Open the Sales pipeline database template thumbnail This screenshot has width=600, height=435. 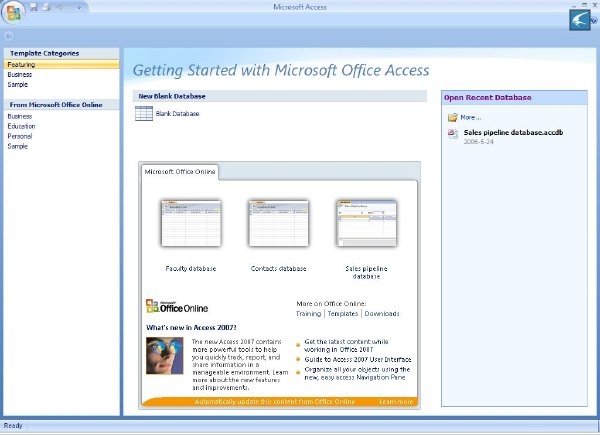[x=367, y=223]
